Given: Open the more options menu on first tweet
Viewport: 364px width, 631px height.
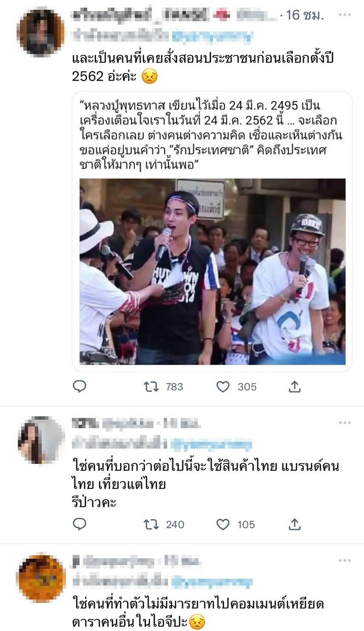Looking at the screenshot, I should [x=344, y=15].
